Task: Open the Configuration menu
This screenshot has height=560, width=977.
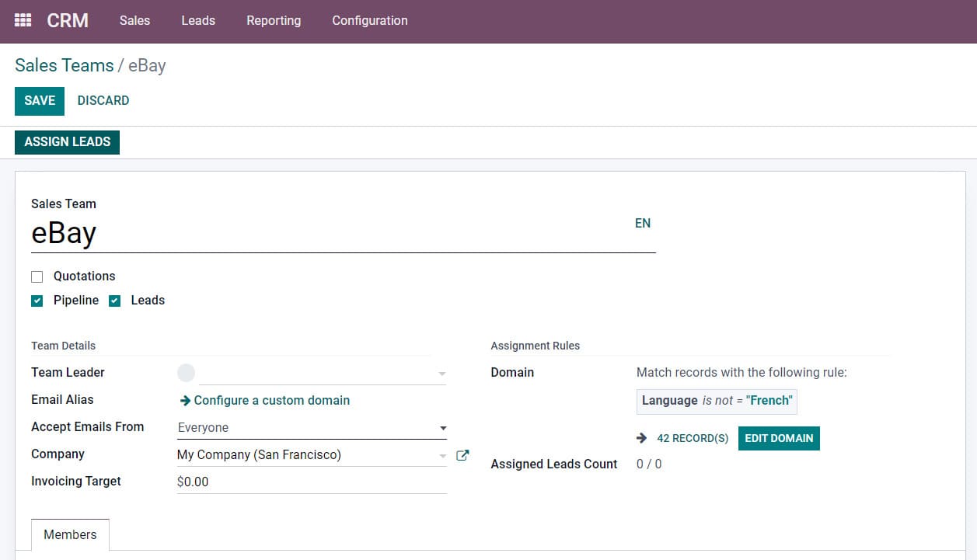Action: [x=370, y=21]
